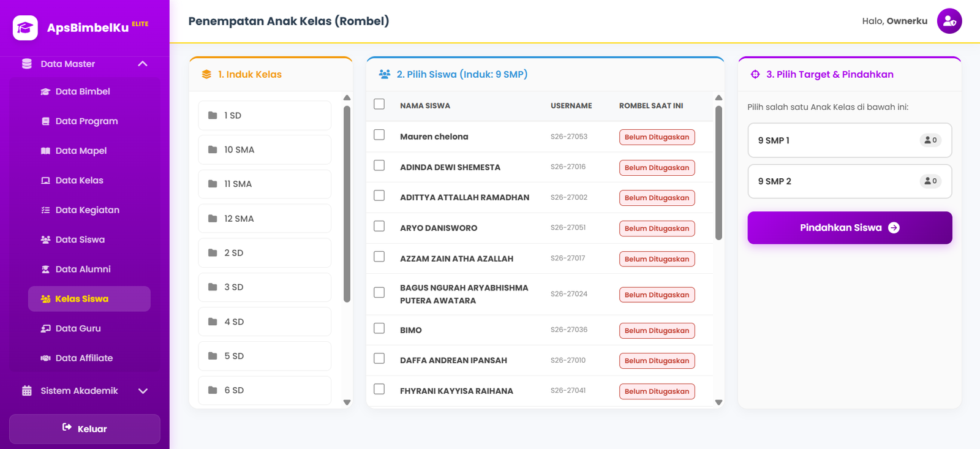Viewport: 980px width, 449px height.
Task: Select the checkbox for ARYO DANISWORO
Action: pos(379,226)
